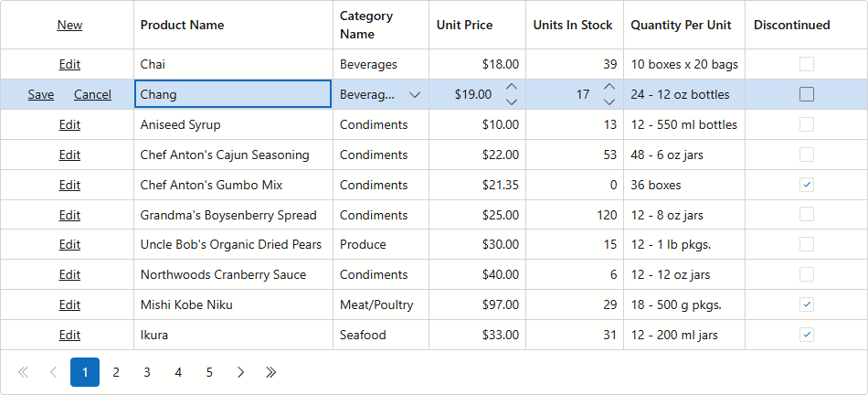Edit the Mishi Kobe Niku row
Viewport: 868px width, 395px height.
coord(69,304)
